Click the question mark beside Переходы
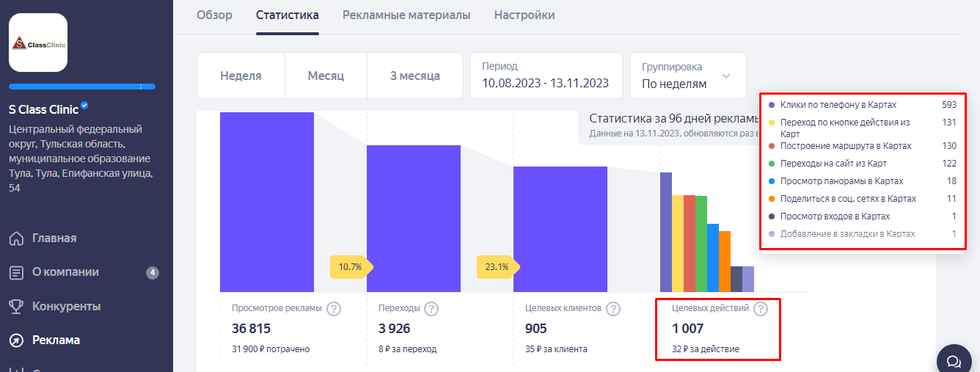 click(x=431, y=309)
